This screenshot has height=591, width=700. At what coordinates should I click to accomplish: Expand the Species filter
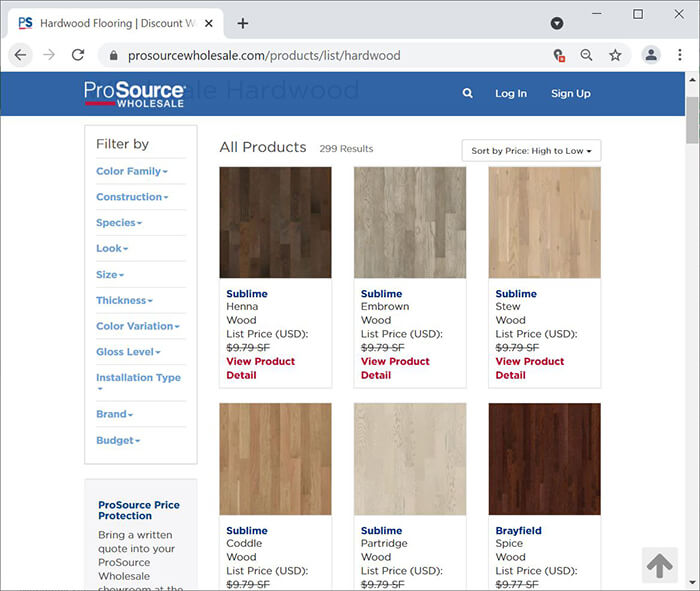[119, 223]
